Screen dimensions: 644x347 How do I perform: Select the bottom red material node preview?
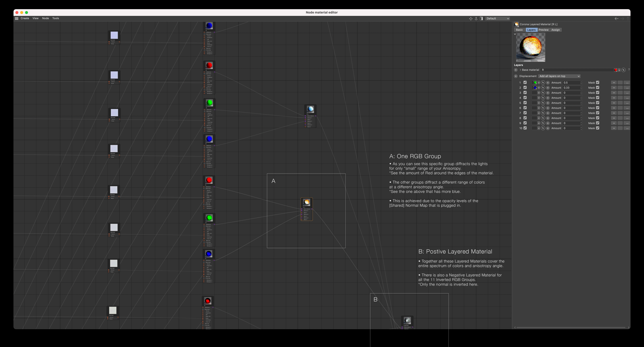click(x=208, y=301)
